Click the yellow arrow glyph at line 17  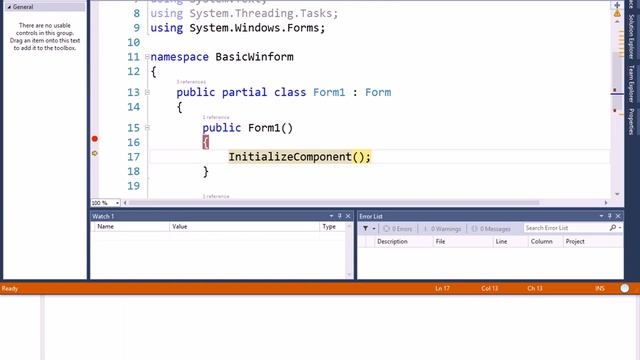point(95,153)
